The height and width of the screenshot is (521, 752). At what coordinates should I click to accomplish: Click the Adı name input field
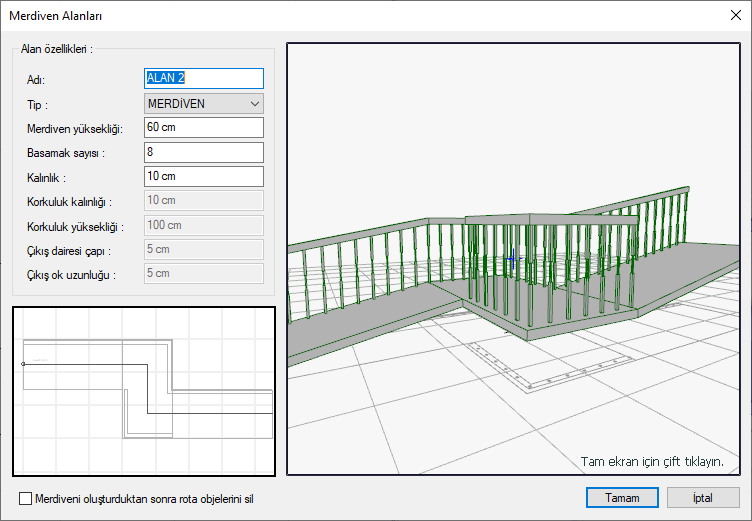(x=204, y=78)
